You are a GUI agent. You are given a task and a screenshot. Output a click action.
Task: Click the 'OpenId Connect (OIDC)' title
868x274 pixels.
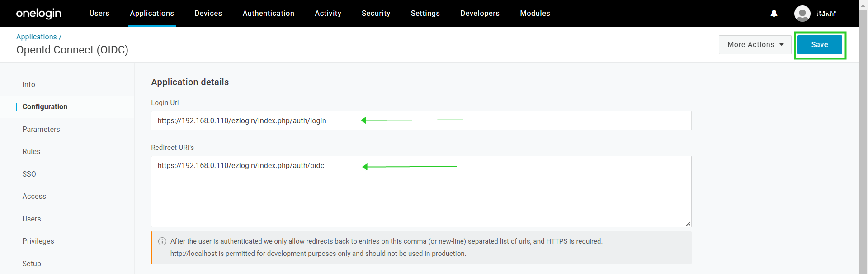72,50
